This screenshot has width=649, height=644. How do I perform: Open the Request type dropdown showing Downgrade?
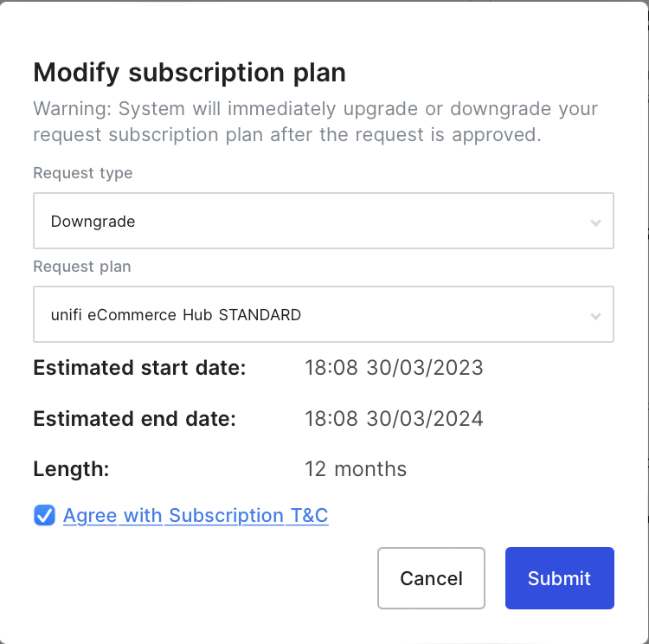tap(323, 221)
